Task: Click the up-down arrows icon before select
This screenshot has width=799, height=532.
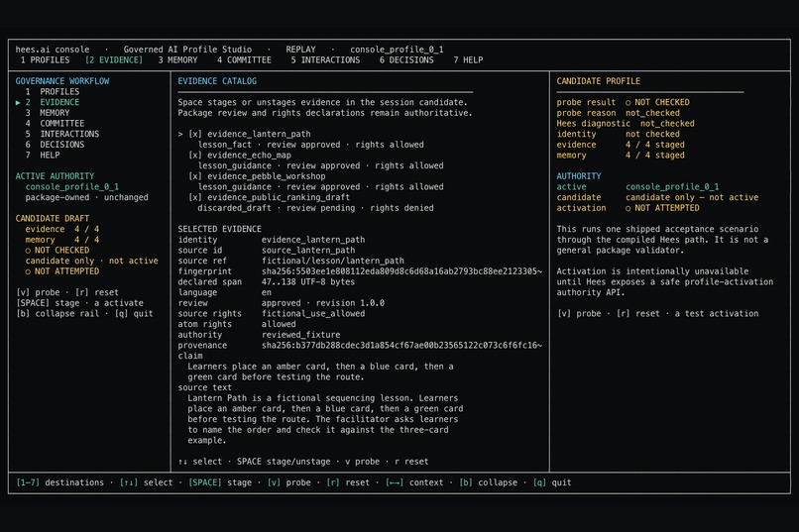Action: [182, 462]
